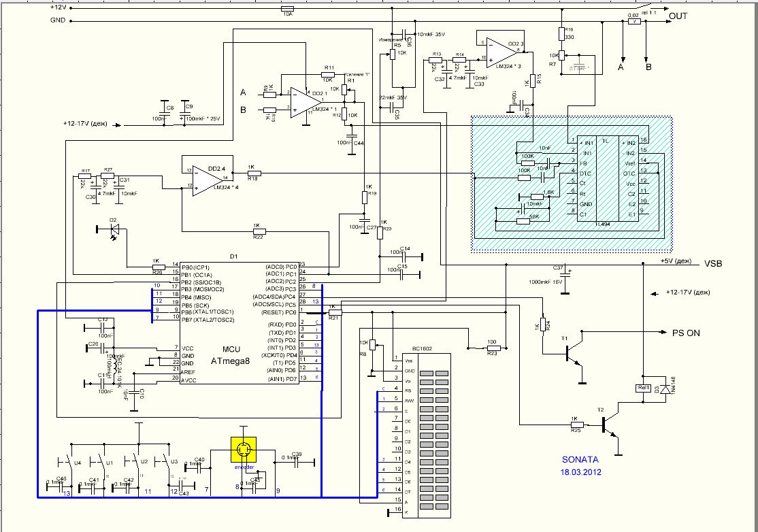758x532 pixels.
Task: Click resistor R25 at T2 base
Action: tap(576, 425)
